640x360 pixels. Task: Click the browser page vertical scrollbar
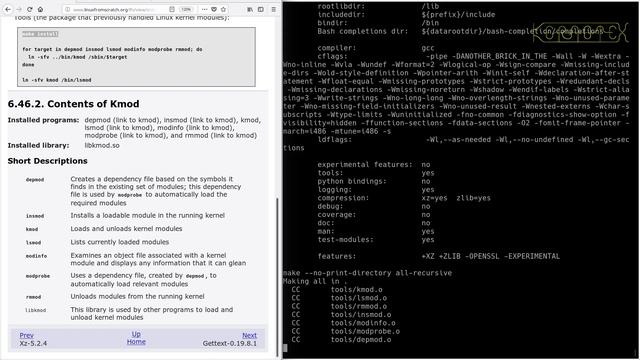click(278, 278)
